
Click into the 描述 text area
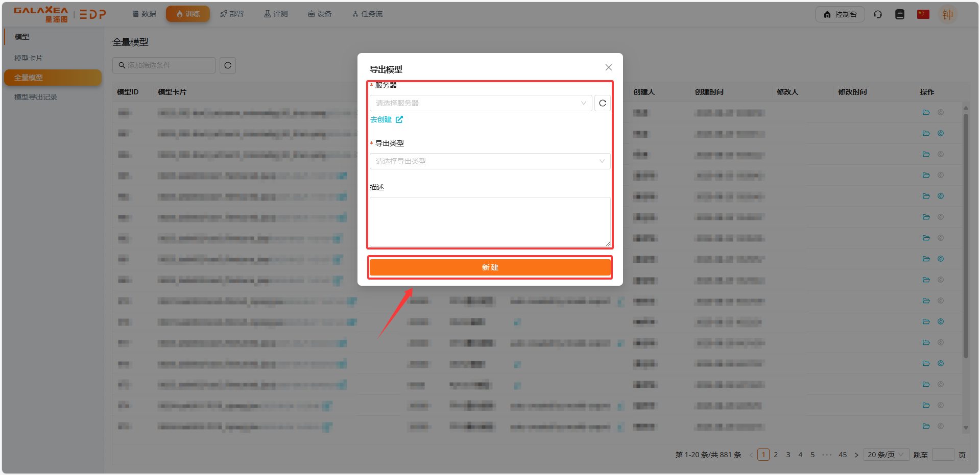coord(489,222)
